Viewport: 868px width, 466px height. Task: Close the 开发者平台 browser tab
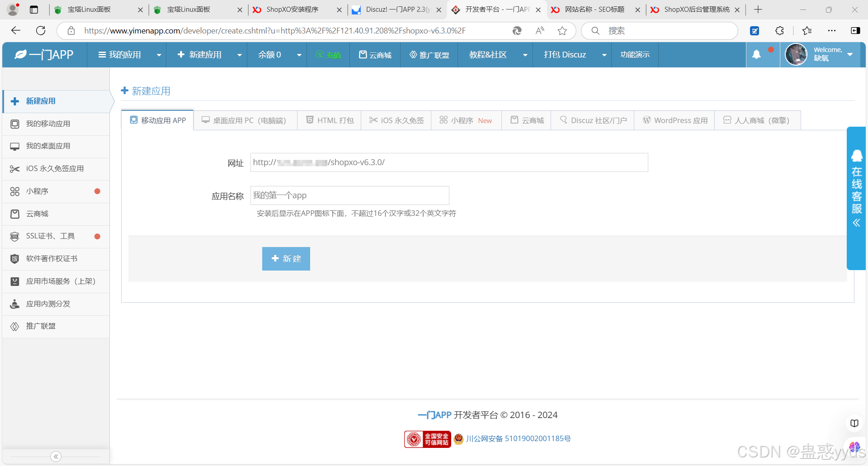click(538, 10)
